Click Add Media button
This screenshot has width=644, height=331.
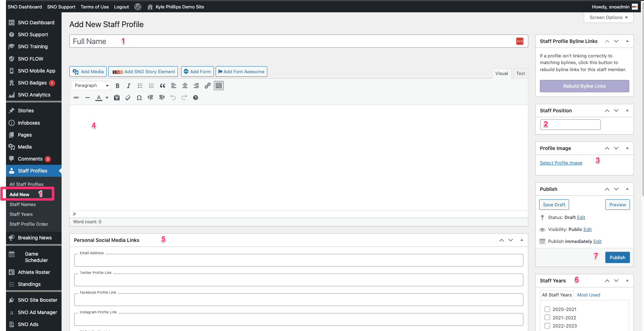tap(88, 71)
